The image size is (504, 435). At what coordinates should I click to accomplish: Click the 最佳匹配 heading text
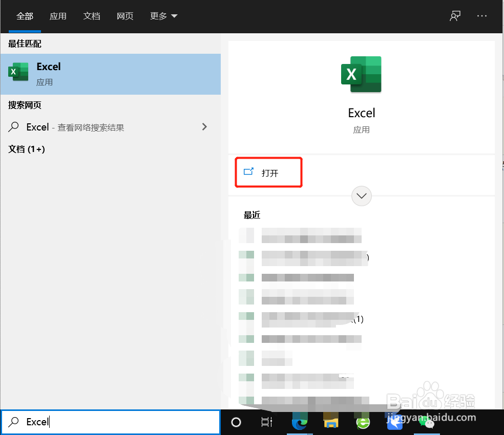(25, 43)
